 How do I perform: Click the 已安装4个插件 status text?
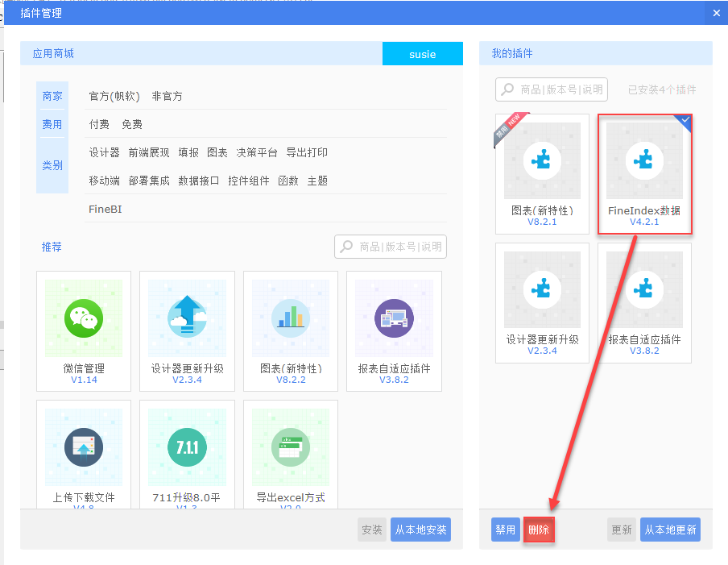[x=662, y=89]
